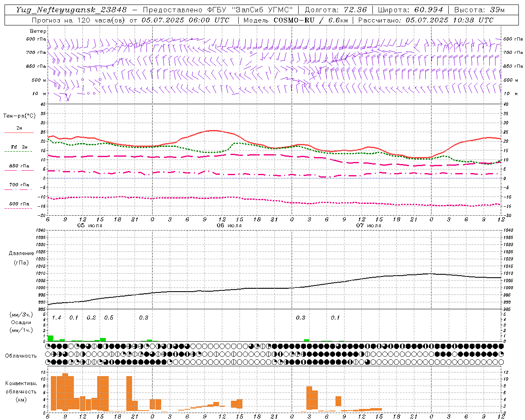This screenshot has width=525, height=420.
Task: Click the 0.5 precipitation total value
Action: 109,318
